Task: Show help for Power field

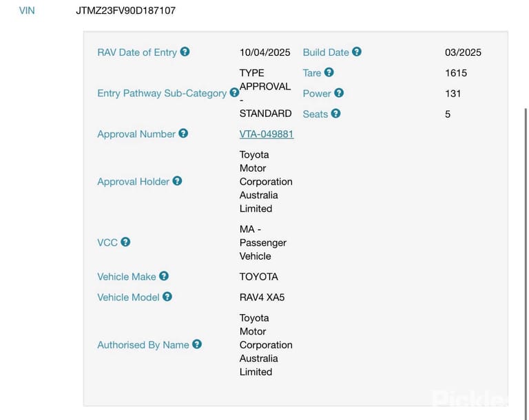Action: [x=339, y=93]
